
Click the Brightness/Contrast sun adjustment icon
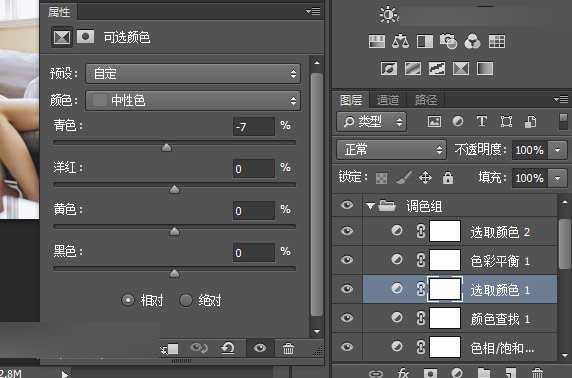click(x=389, y=15)
